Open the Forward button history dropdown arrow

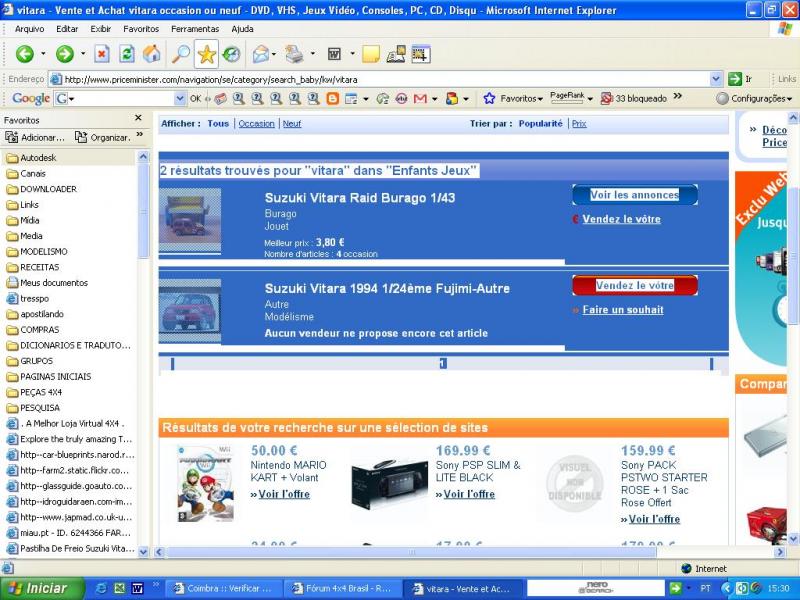click(83, 54)
